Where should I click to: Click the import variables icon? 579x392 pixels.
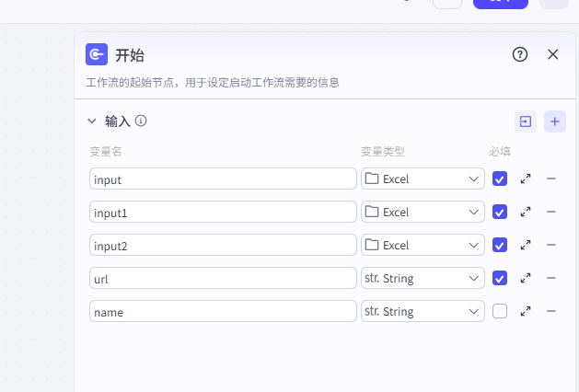coord(526,121)
